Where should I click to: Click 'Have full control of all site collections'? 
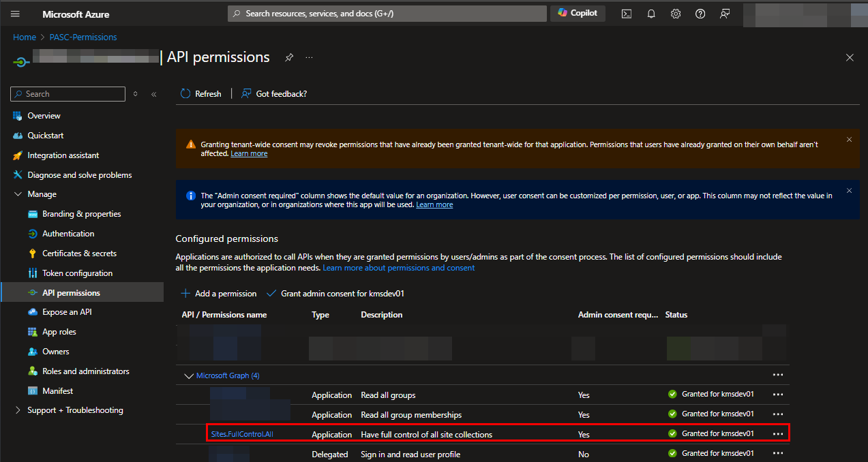[x=426, y=435]
